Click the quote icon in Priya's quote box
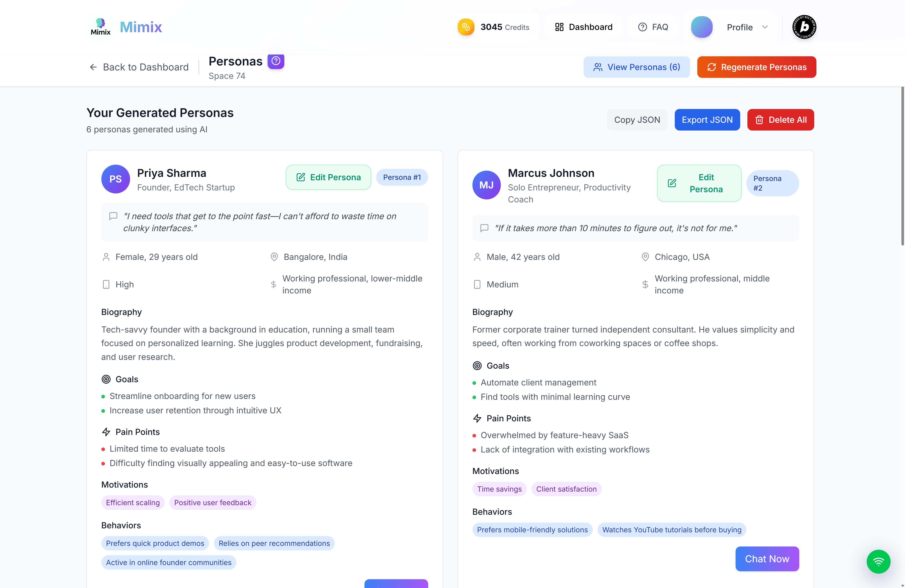The image size is (905, 588). [x=113, y=216]
